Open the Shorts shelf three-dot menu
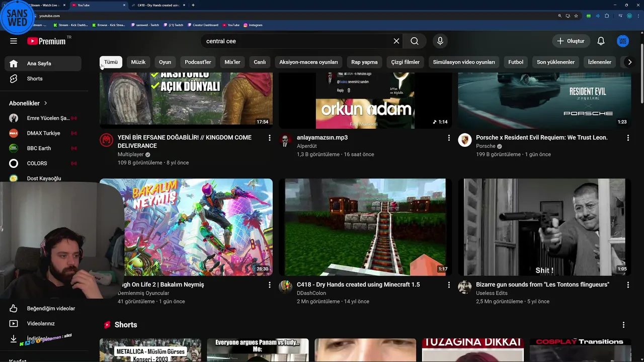This screenshot has height=362, width=644. (623, 325)
